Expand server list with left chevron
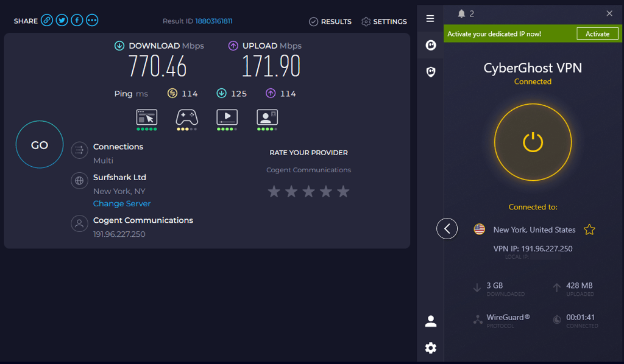This screenshot has width=624, height=364. click(x=447, y=228)
